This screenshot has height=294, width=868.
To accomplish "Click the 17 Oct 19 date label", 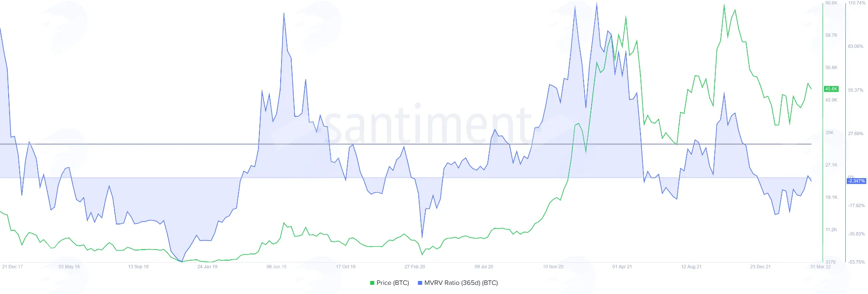I will point(346,266).
